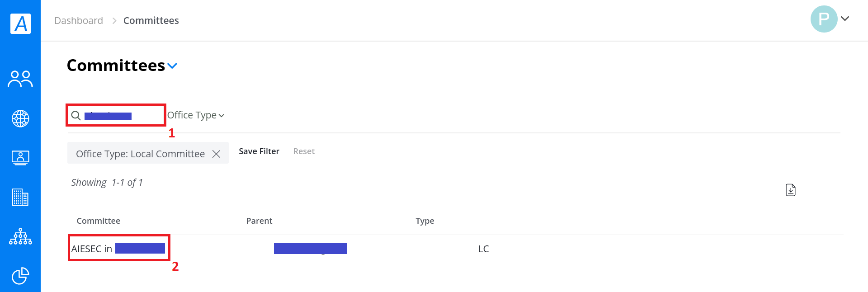
Task: Open the People section in the sidebar
Action: (20, 79)
